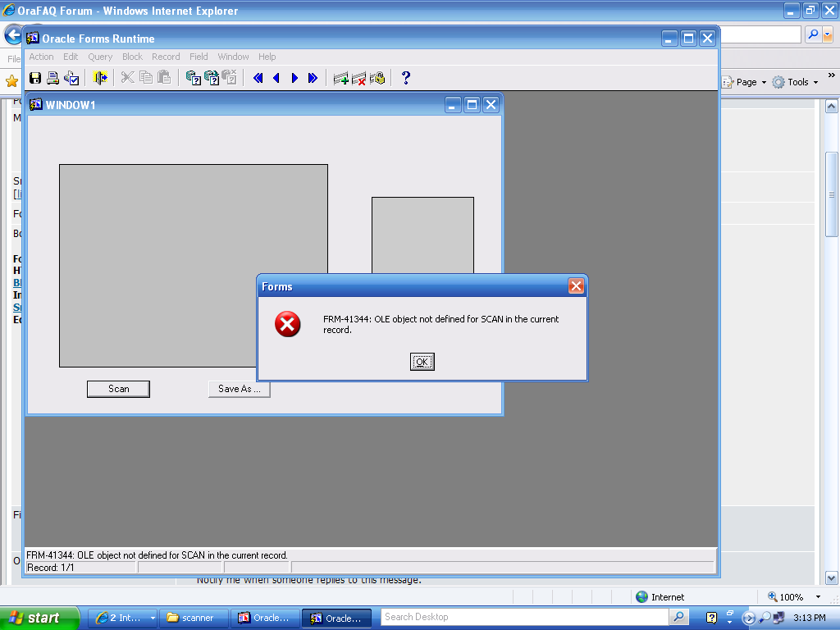Click the desktop search magnifier button
The width and height of the screenshot is (840, 630).
pos(678,617)
